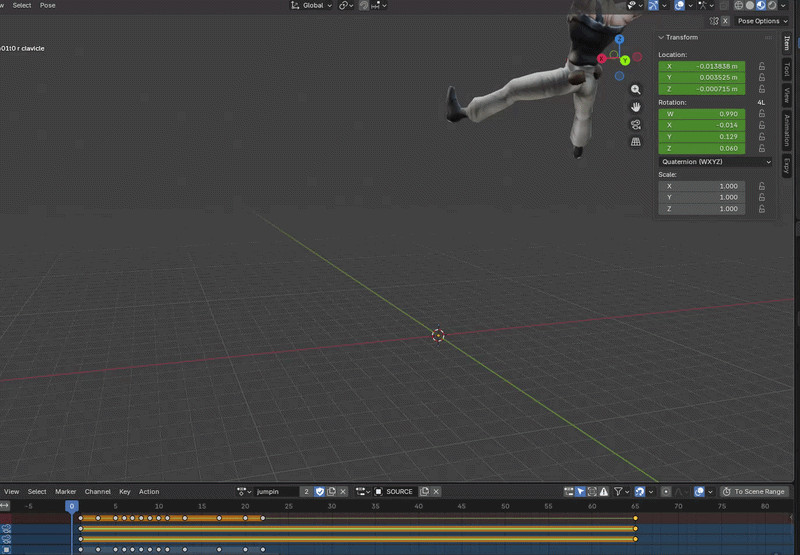Click the Scale X value field
800x555 pixels.
click(702, 186)
